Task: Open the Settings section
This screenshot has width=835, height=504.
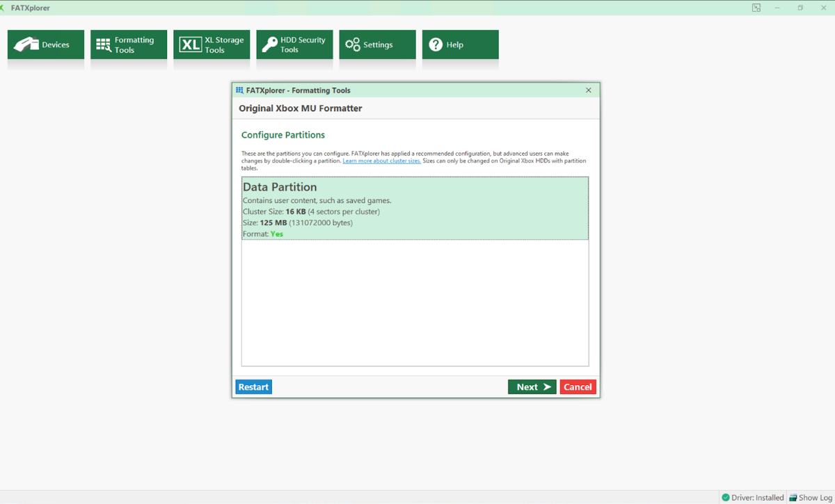Action: click(x=377, y=44)
